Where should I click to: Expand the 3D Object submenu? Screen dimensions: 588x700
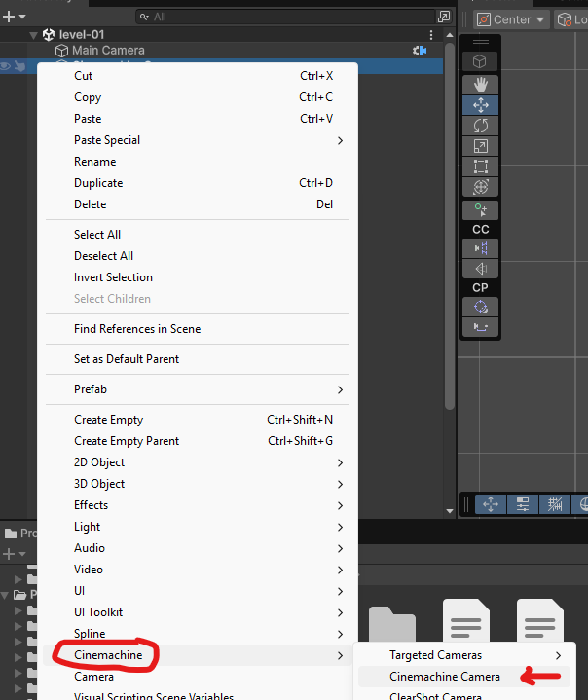click(x=198, y=484)
